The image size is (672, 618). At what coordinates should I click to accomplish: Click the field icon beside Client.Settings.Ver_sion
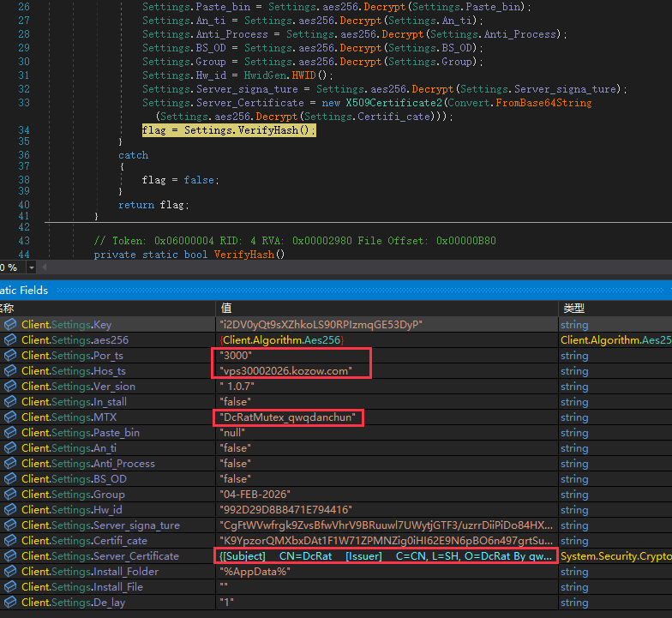tap(10, 386)
